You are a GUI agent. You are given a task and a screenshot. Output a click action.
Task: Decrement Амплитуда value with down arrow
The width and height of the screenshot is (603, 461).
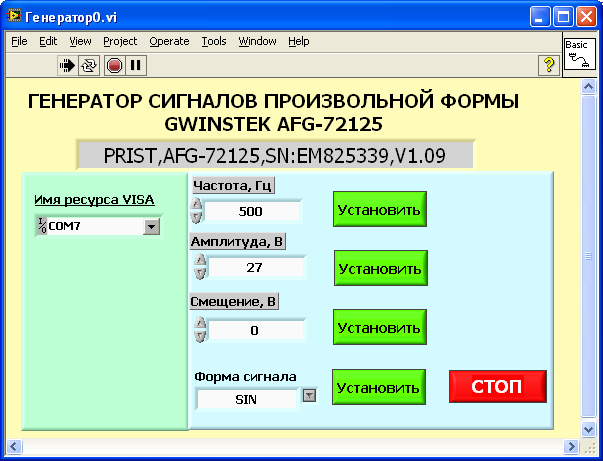(200, 273)
